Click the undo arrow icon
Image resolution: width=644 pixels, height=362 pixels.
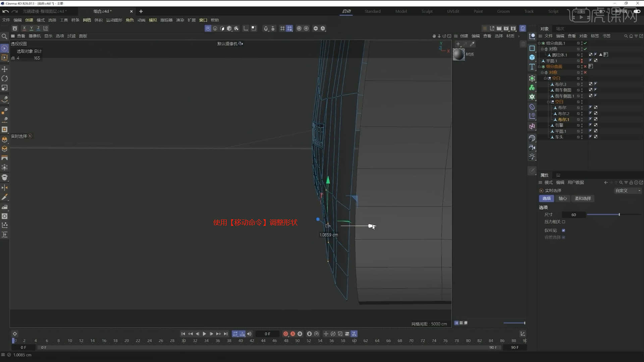pos(5,11)
